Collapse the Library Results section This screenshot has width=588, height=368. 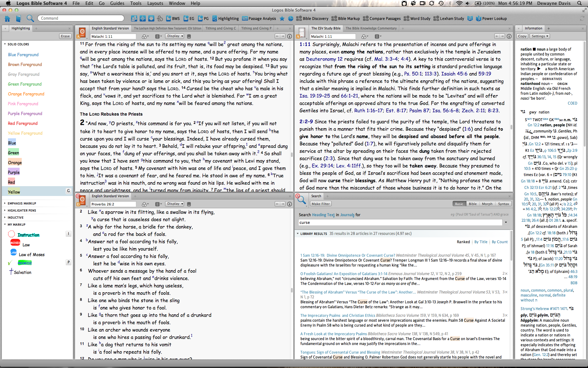[x=298, y=234]
